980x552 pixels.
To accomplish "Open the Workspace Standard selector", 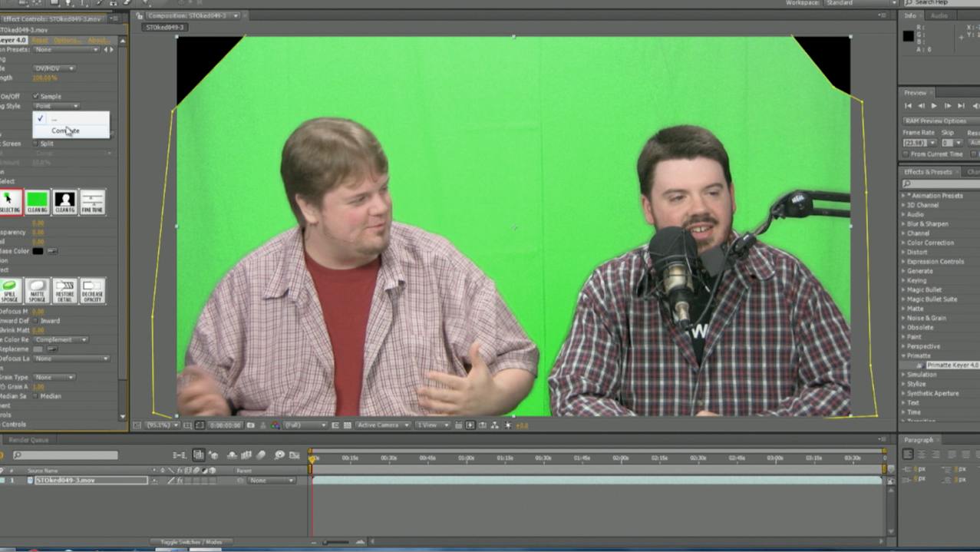I will [862, 4].
